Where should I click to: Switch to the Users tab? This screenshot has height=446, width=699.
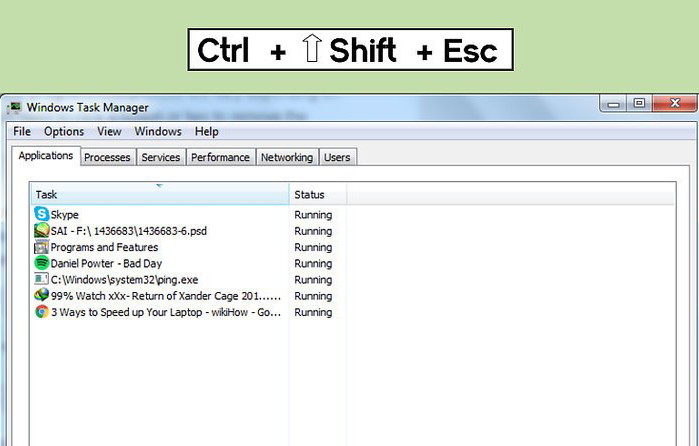point(337,157)
